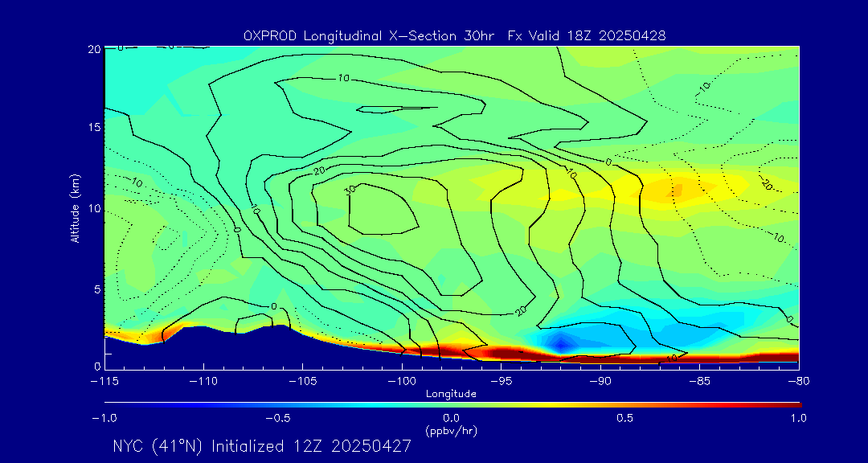This screenshot has width=868, height=463.
Task: Click the 20 contour label near -94 longitude
Action: click(520, 313)
